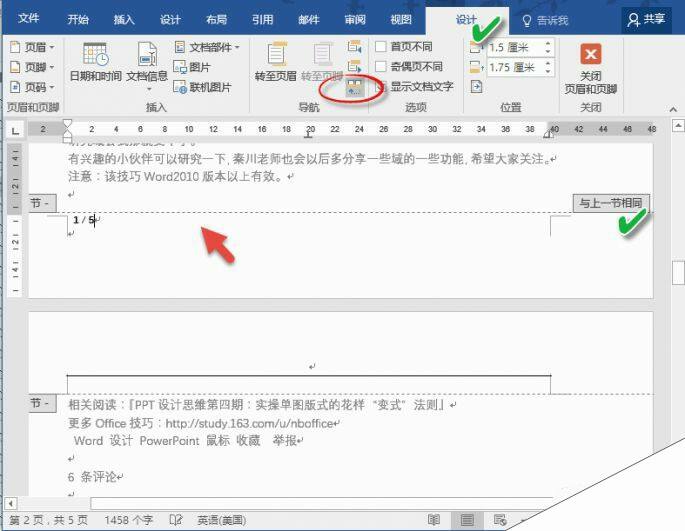Close Header and Footer (关闭页眉和页脚)
Image resolution: width=685 pixels, height=531 pixels.
tap(591, 69)
